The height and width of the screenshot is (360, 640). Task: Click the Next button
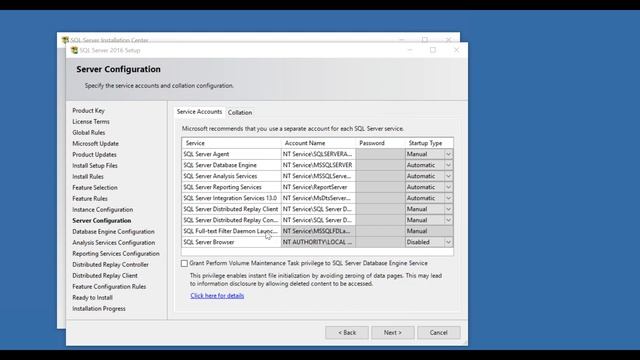(393, 333)
